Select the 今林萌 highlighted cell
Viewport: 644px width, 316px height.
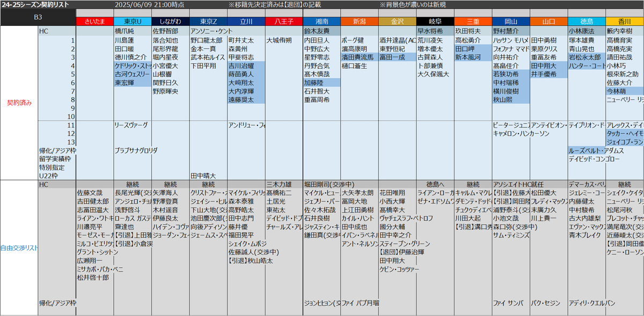pyautogui.click(x=624, y=91)
